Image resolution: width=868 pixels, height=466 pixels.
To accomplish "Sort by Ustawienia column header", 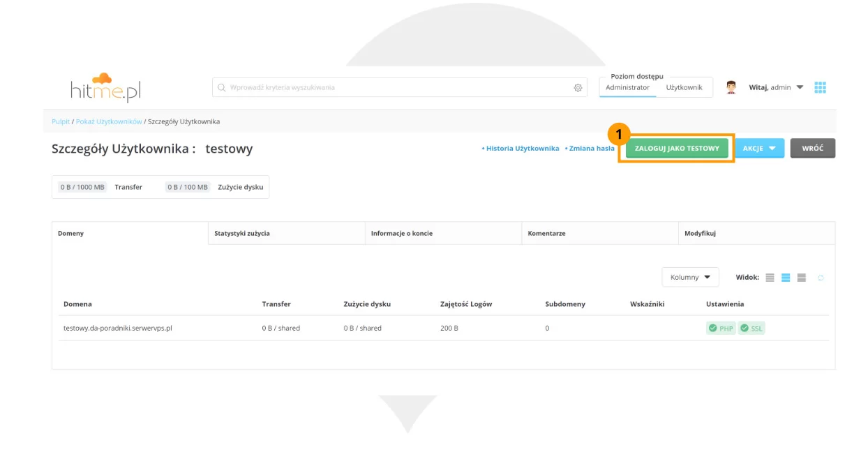I will pos(725,304).
